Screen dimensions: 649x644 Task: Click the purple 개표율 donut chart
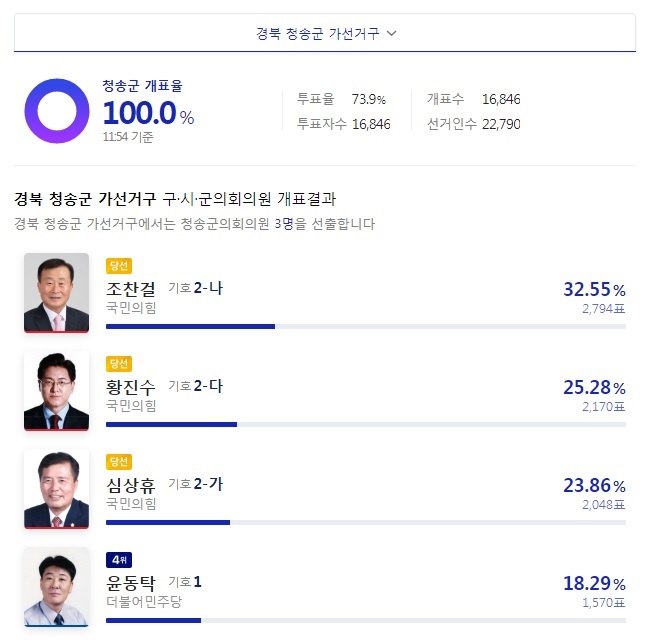click(x=57, y=111)
